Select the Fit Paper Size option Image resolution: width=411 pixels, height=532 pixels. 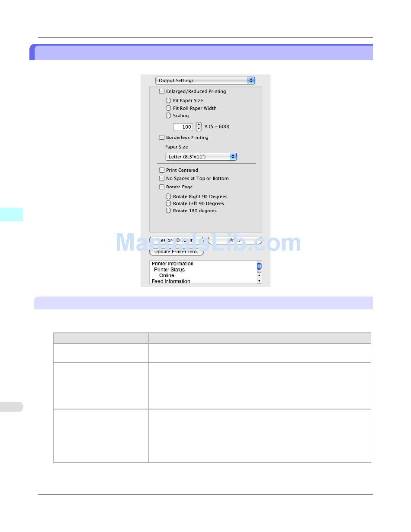click(x=169, y=100)
